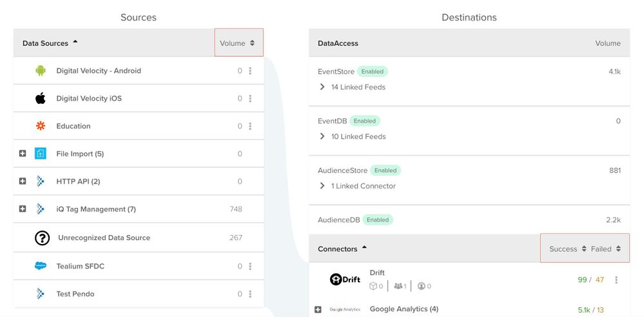Expand the File Import (5) group
Screen dimensions: 644x317
(23, 154)
